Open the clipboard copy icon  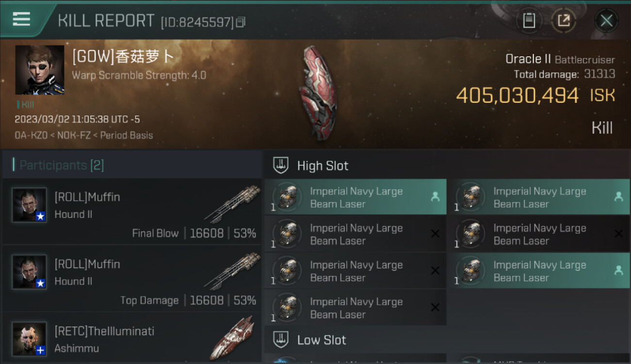529,20
